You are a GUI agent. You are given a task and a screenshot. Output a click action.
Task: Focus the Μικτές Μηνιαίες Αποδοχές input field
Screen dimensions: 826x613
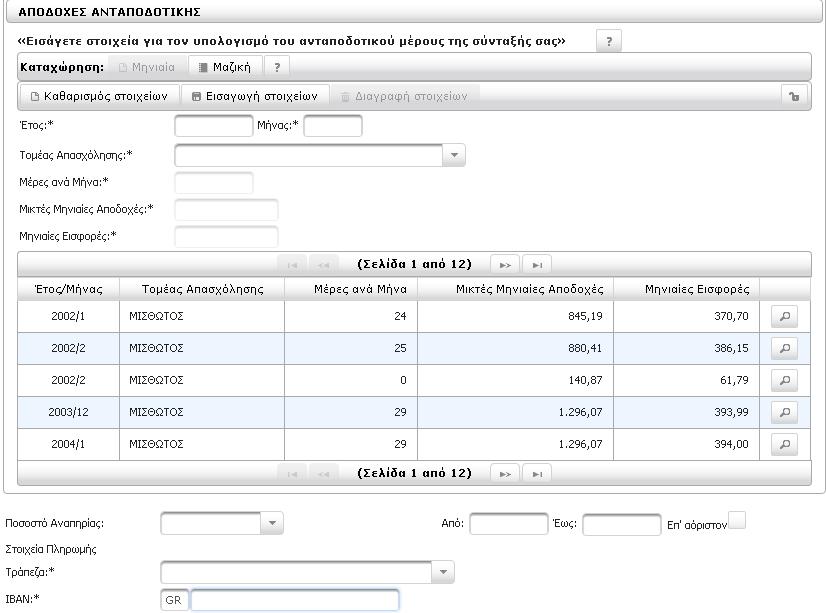click(227, 210)
